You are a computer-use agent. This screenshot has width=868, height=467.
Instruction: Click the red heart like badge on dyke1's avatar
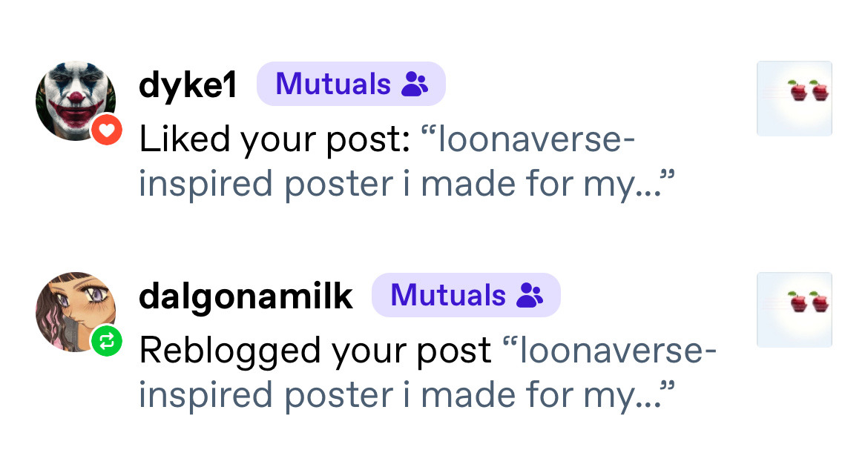107,132
